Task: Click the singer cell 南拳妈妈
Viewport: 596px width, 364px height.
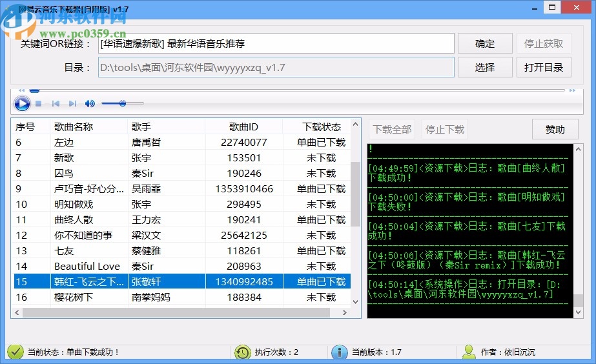Action: click(151, 297)
